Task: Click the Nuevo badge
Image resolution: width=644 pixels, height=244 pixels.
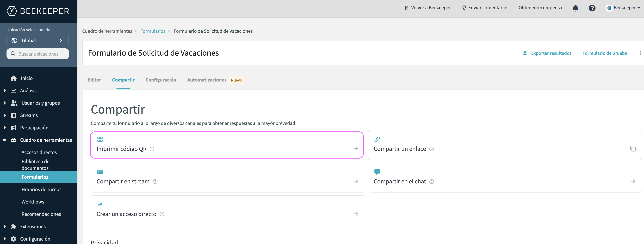Action: click(x=236, y=80)
